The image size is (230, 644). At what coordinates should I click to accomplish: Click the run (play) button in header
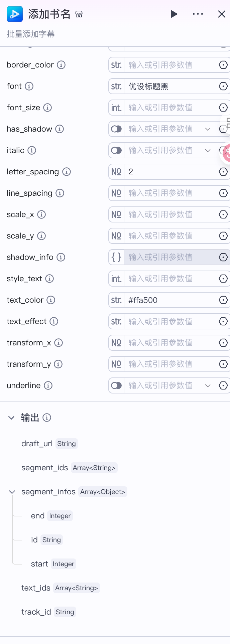click(x=174, y=14)
